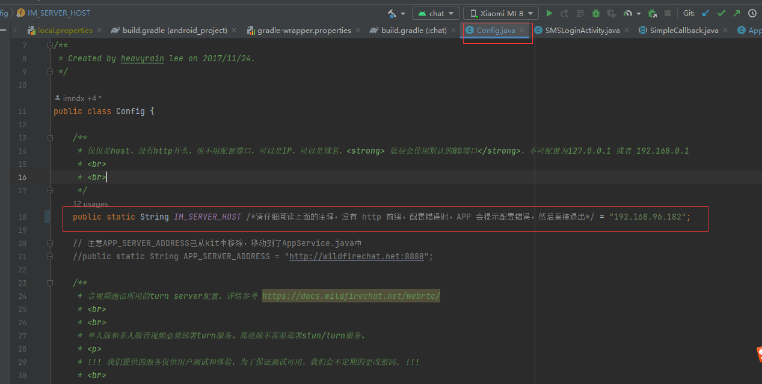The width and height of the screenshot is (762, 384).
Task: Click the <strong> tag in line 14 comment
Action: [365, 151]
